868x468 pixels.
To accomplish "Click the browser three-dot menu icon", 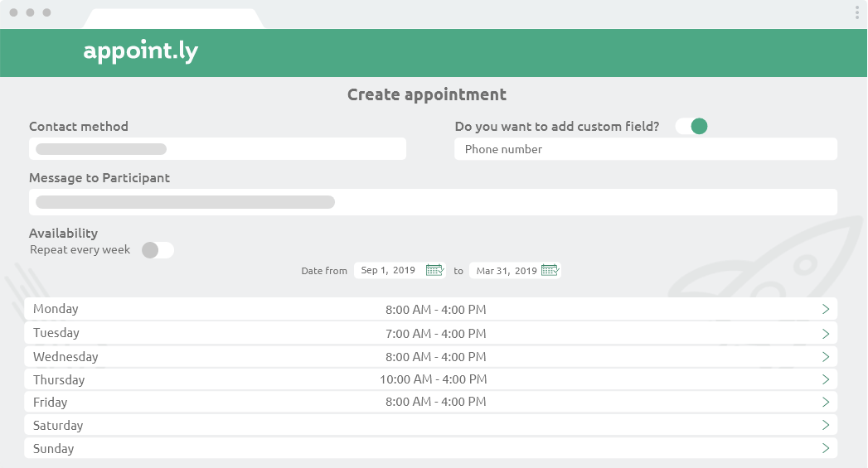I will click(856, 12).
